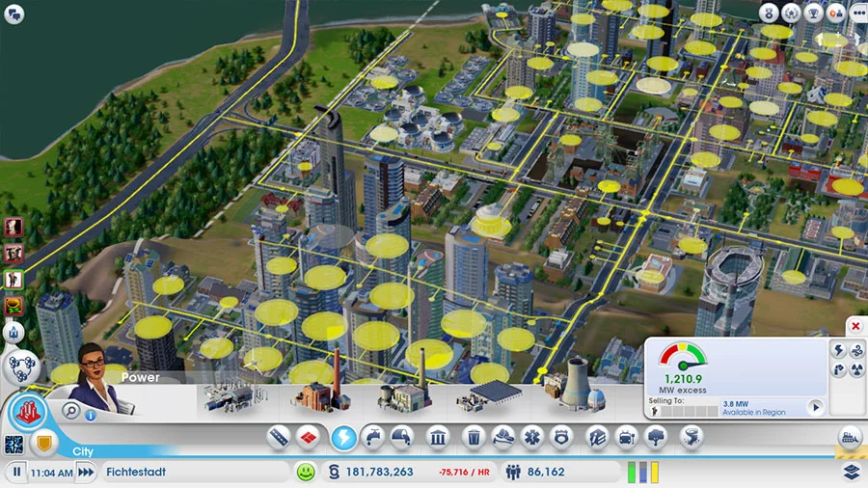Open the Zones tool
The height and width of the screenshot is (488, 868).
(309, 438)
